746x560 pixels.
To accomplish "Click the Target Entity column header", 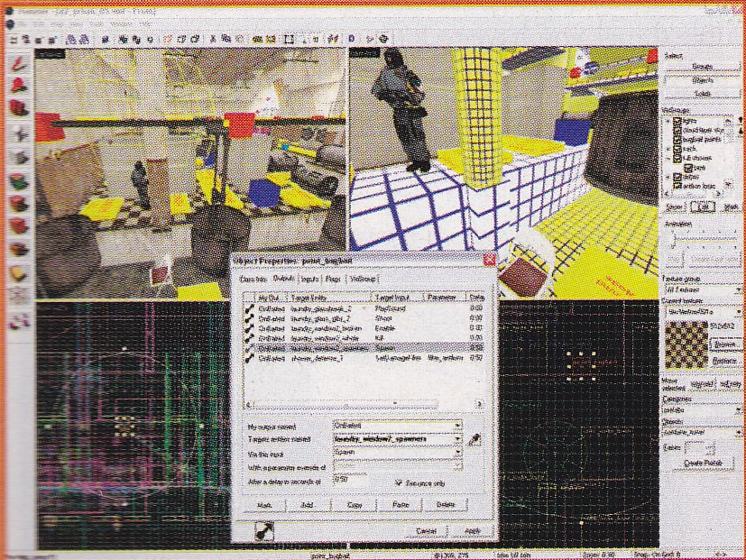I will tap(330, 298).
